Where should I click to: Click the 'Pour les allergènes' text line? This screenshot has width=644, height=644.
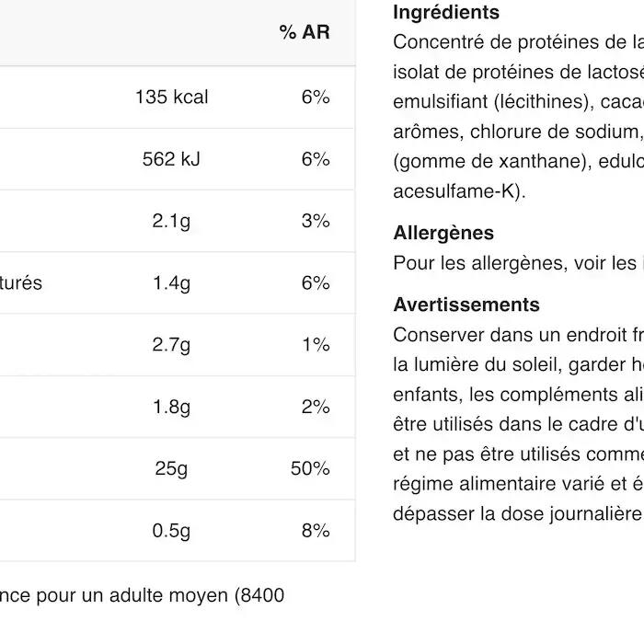pyautogui.click(x=518, y=263)
